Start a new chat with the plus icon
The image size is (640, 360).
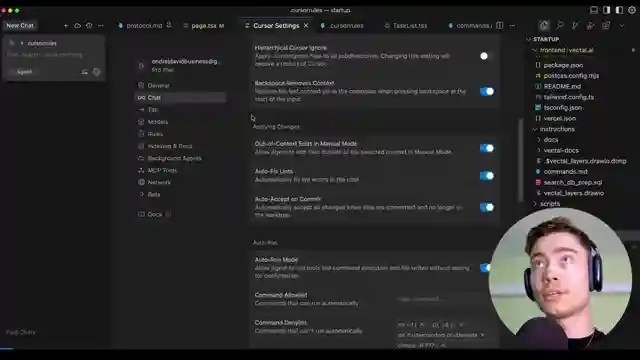pos(66,25)
